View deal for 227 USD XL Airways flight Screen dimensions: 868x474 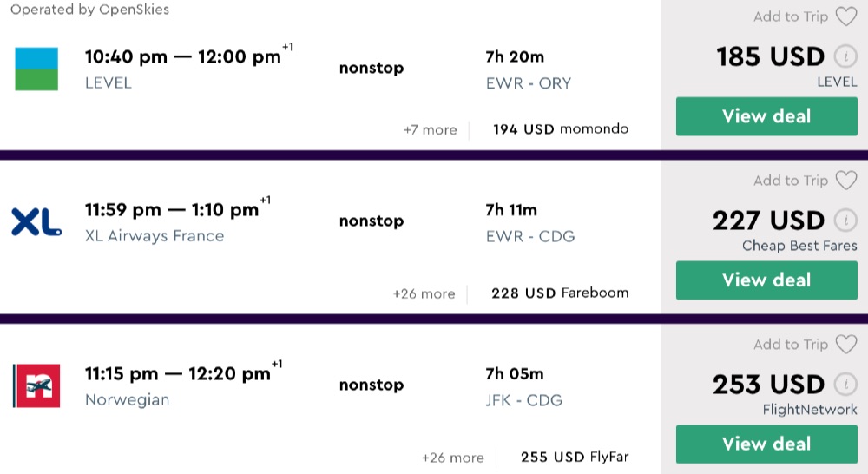tap(766, 280)
